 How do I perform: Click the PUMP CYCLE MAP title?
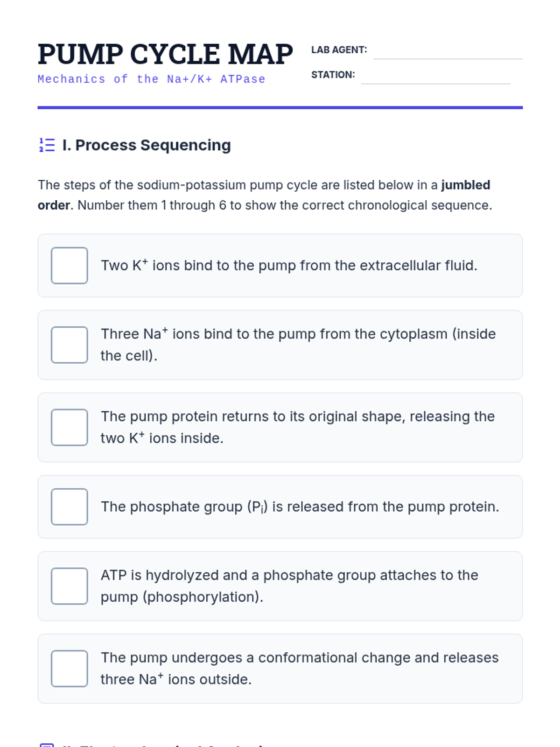tap(165, 54)
